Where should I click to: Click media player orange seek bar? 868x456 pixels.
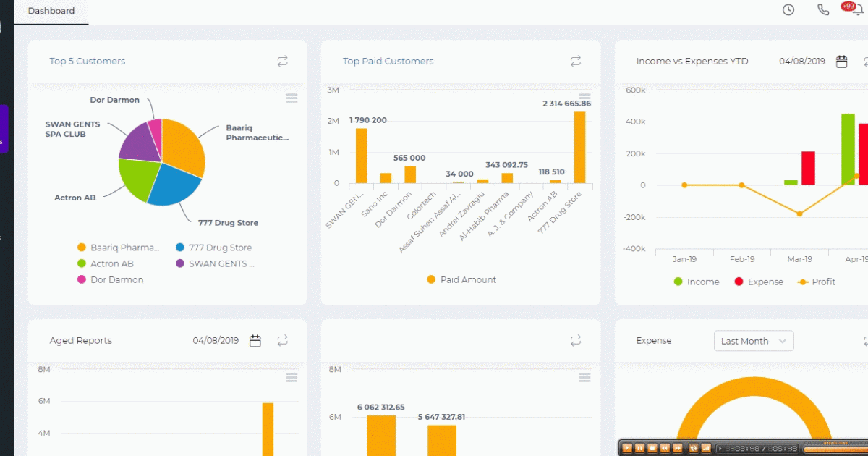point(835,449)
